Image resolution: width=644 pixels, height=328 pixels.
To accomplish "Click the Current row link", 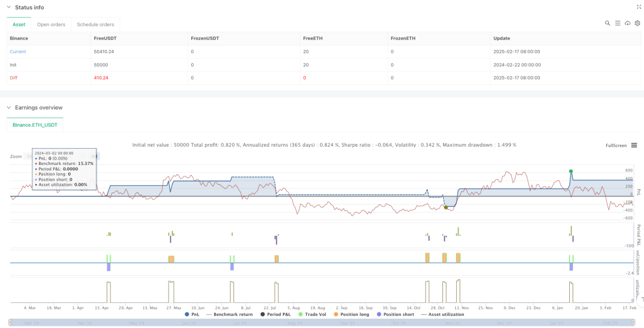I will pos(18,52).
